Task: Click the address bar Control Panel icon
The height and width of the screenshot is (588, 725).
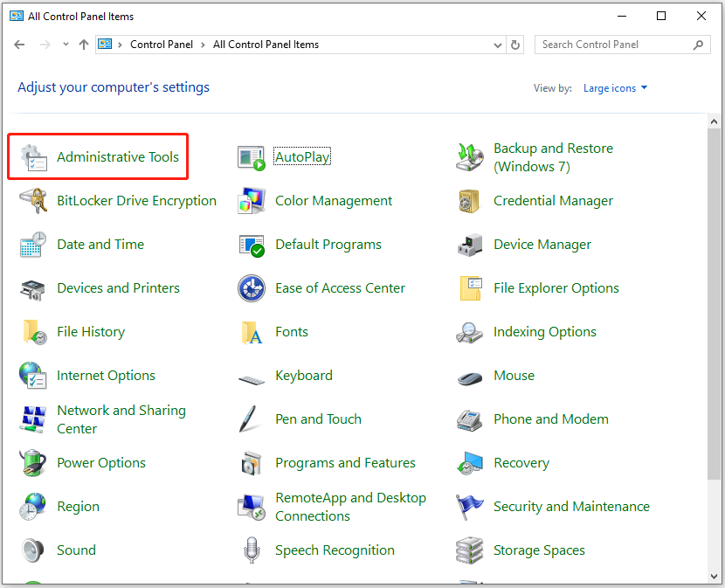Action: (105, 45)
